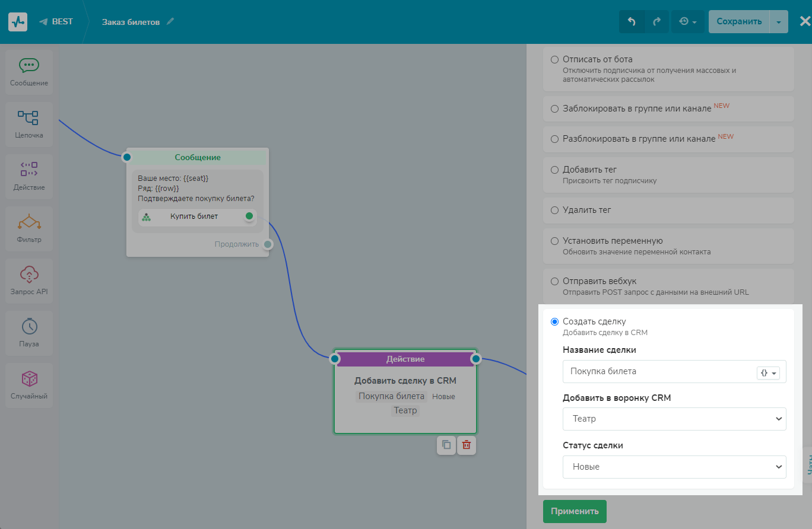Viewport: 812px width, 529px height.
Task: Open the BEST bot breadcrumb
Action: [x=56, y=21]
